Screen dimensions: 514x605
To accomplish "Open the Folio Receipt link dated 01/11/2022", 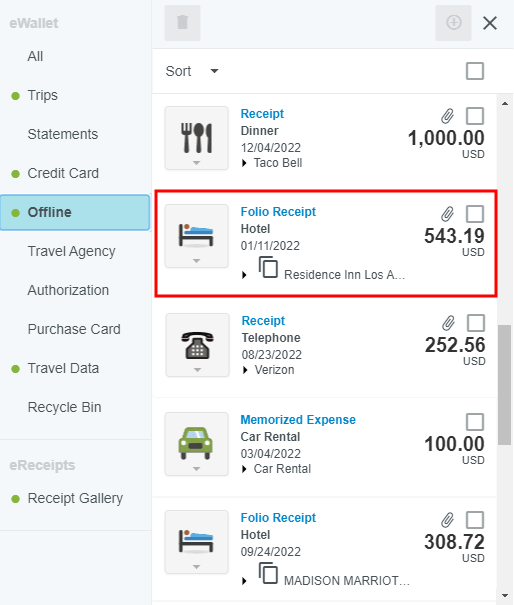I will click(x=278, y=211).
